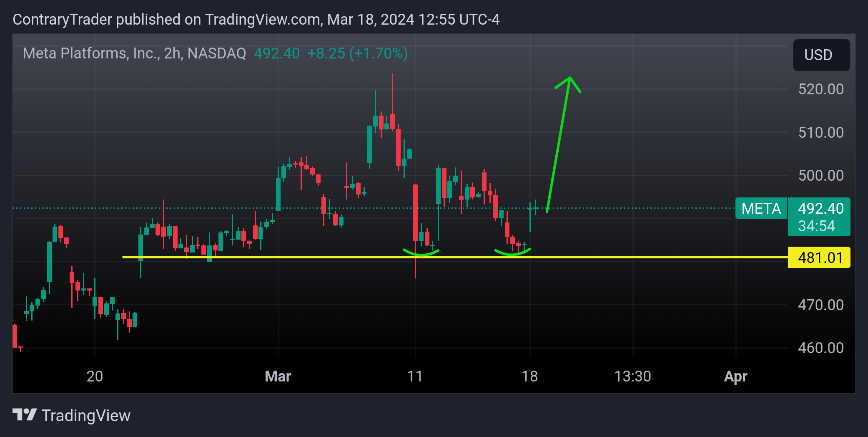Click the ContraryTrader published header text
The width and height of the screenshot is (868, 437).
[256, 19]
